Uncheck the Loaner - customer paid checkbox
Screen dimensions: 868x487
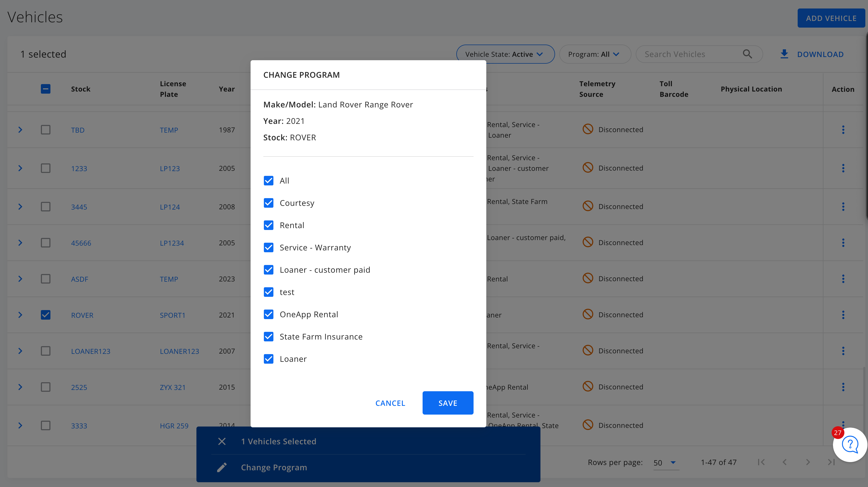click(x=269, y=270)
